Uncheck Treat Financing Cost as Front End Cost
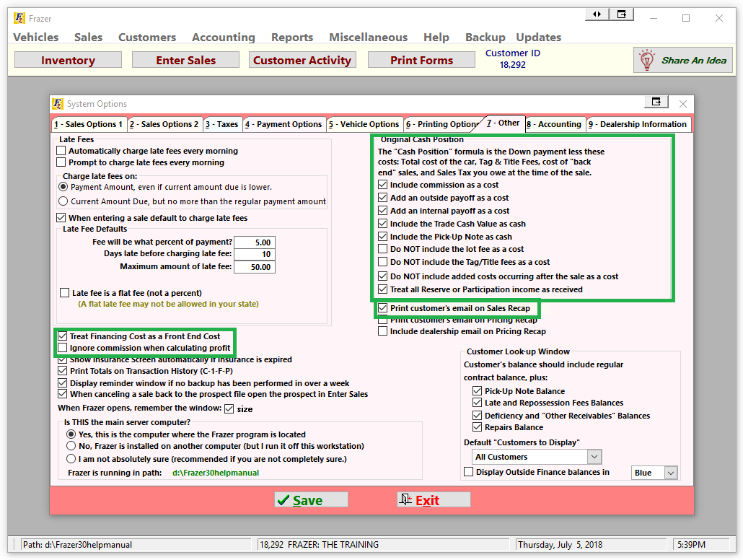743x560 pixels. point(63,336)
